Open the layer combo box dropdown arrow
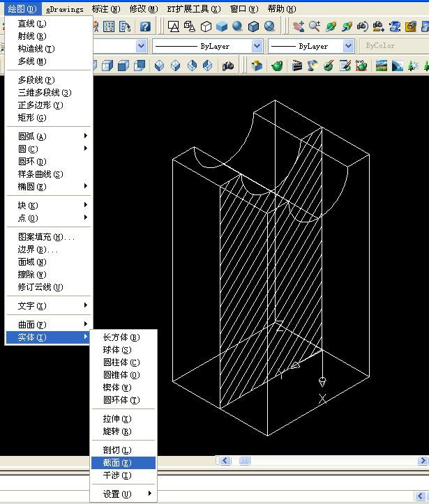The width and height of the screenshot is (429, 504). pyautogui.click(x=142, y=46)
